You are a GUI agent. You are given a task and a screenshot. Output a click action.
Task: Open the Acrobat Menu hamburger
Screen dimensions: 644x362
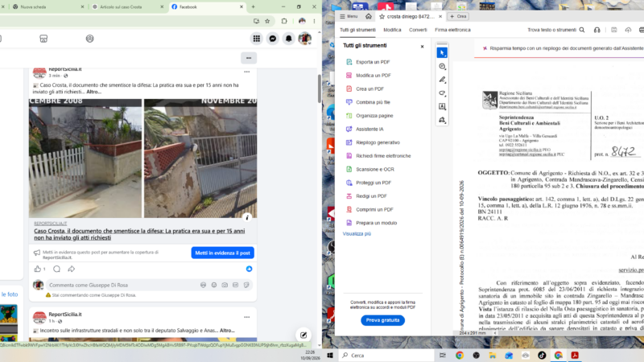pyautogui.click(x=349, y=16)
